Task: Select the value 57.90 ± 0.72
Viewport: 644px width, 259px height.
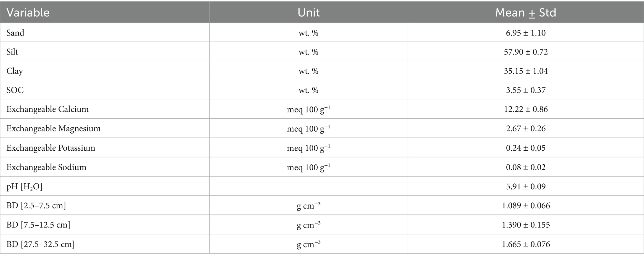Action: point(526,52)
